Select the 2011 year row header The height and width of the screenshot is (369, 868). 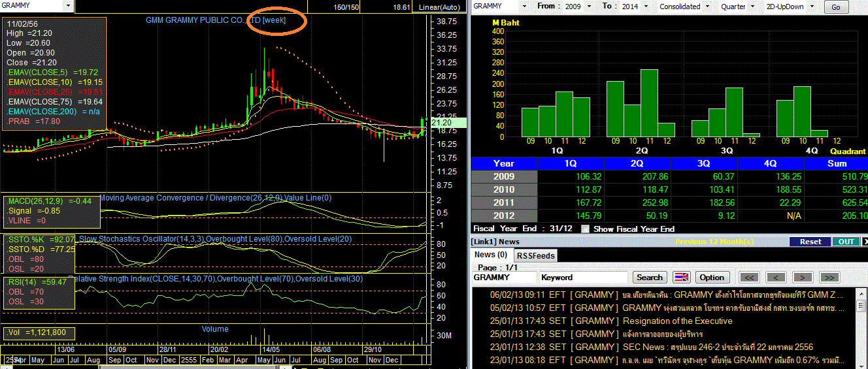[504, 202]
